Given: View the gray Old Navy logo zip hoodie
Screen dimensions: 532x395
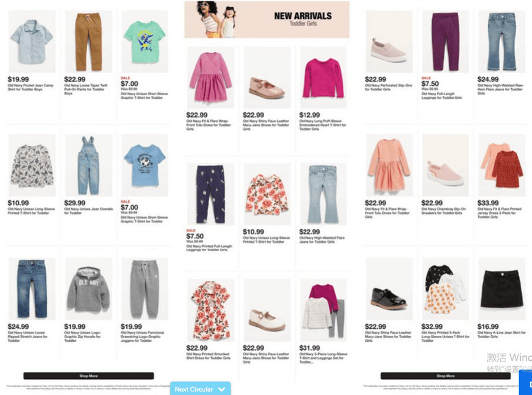Looking at the screenshot, I should [89, 289].
